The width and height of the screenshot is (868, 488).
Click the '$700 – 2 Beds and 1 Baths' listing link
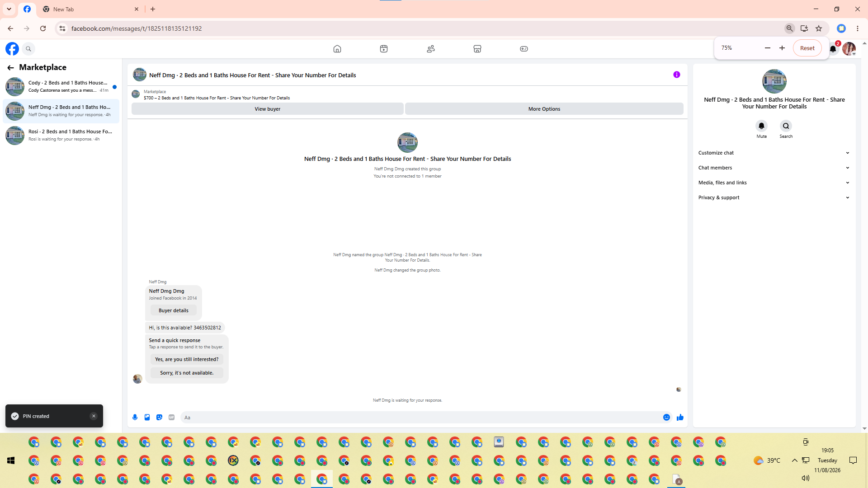click(217, 98)
